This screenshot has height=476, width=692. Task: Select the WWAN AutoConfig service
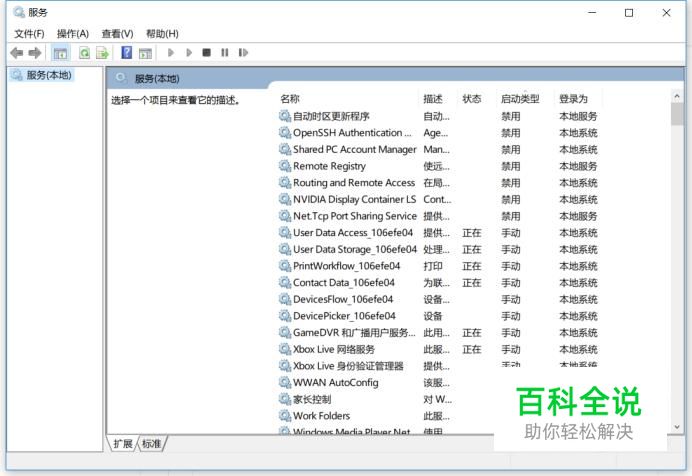[x=335, y=383]
